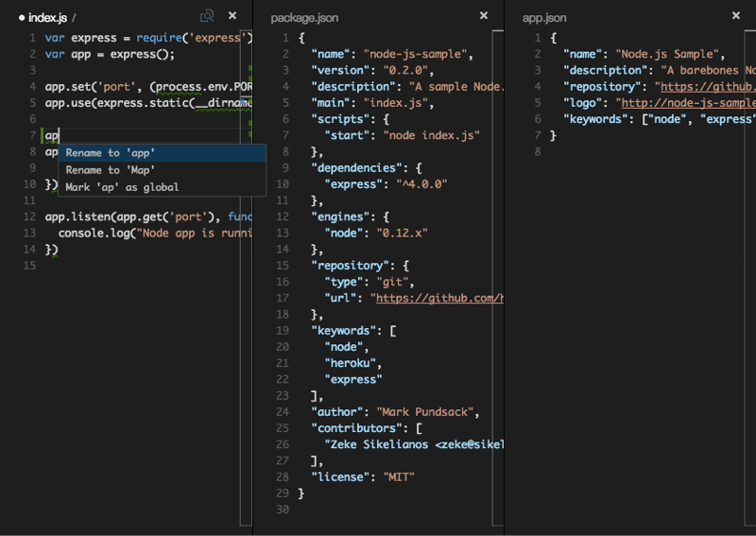Place cursor on 'ap' at line 7

(51, 136)
